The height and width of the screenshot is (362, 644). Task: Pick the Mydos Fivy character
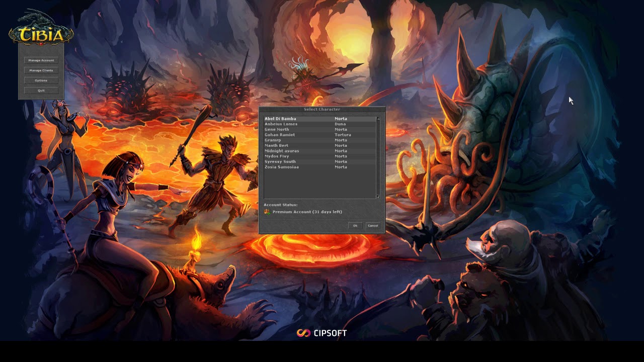pos(320,156)
